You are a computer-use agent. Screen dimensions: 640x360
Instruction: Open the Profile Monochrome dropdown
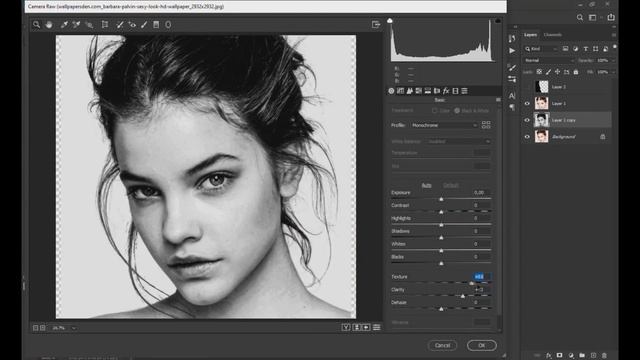(x=444, y=125)
